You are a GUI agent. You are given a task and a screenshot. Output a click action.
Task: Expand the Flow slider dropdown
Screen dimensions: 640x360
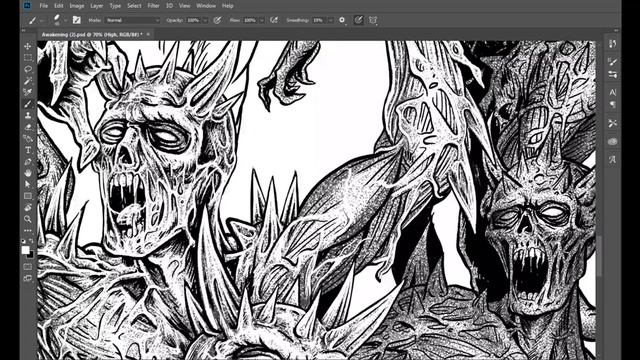(x=262, y=20)
